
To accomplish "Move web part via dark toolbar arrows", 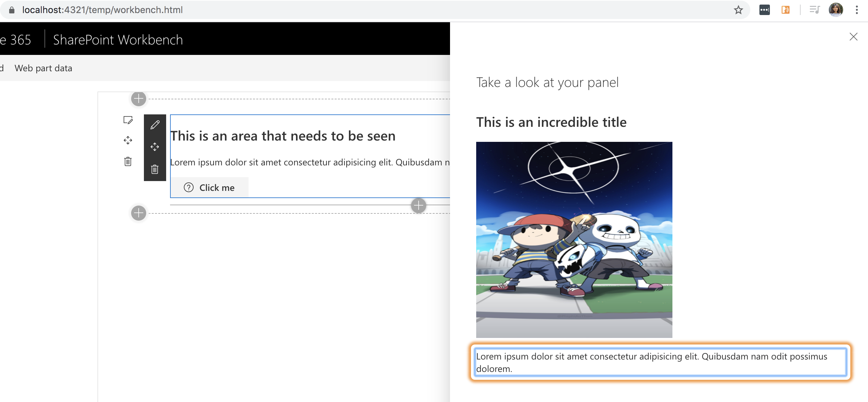I will (155, 147).
